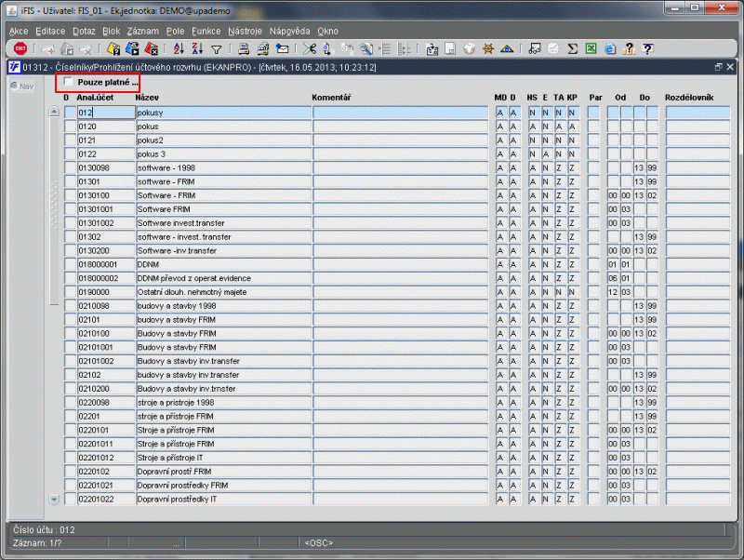The height and width of the screenshot is (560, 744).
Task: Click account number '0121' cell
Action: coord(106,140)
